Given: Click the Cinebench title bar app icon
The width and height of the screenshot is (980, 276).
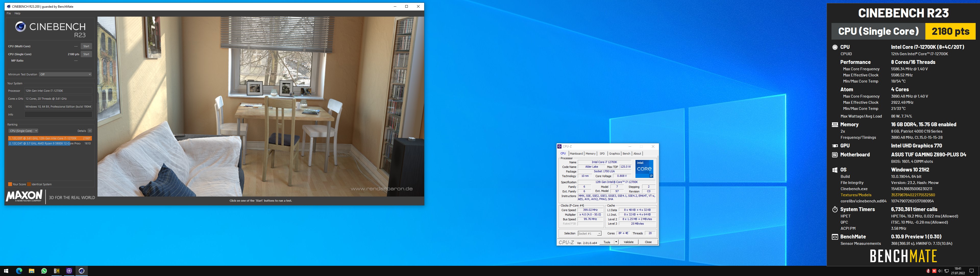Looking at the screenshot, I should coord(9,6).
